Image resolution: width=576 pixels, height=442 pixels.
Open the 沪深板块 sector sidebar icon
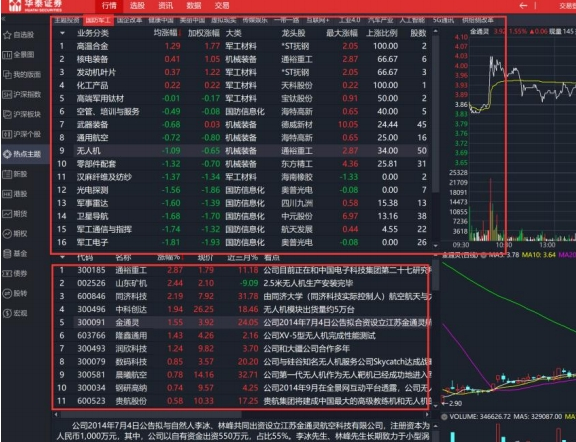coord(7,114)
